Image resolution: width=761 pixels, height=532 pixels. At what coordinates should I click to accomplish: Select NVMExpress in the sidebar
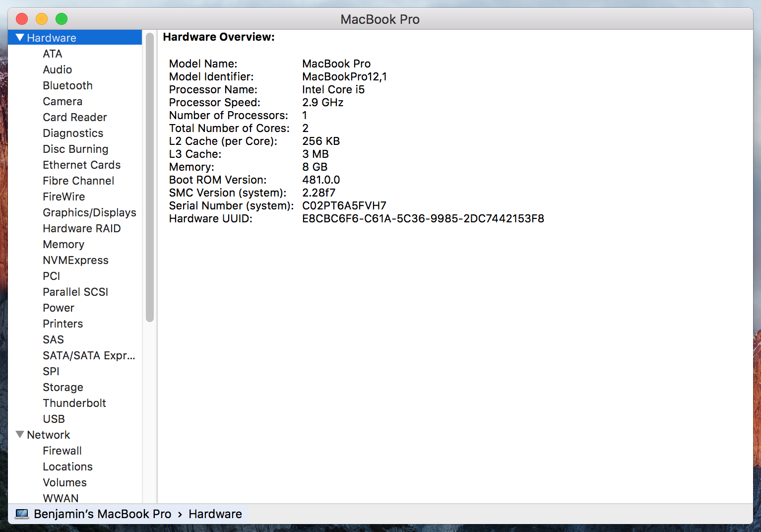click(x=75, y=260)
